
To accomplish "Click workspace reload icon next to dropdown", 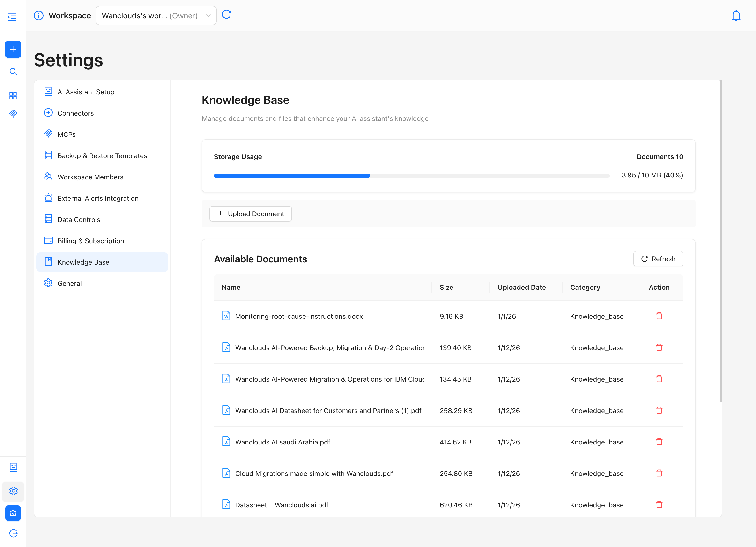I will (x=226, y=15).
